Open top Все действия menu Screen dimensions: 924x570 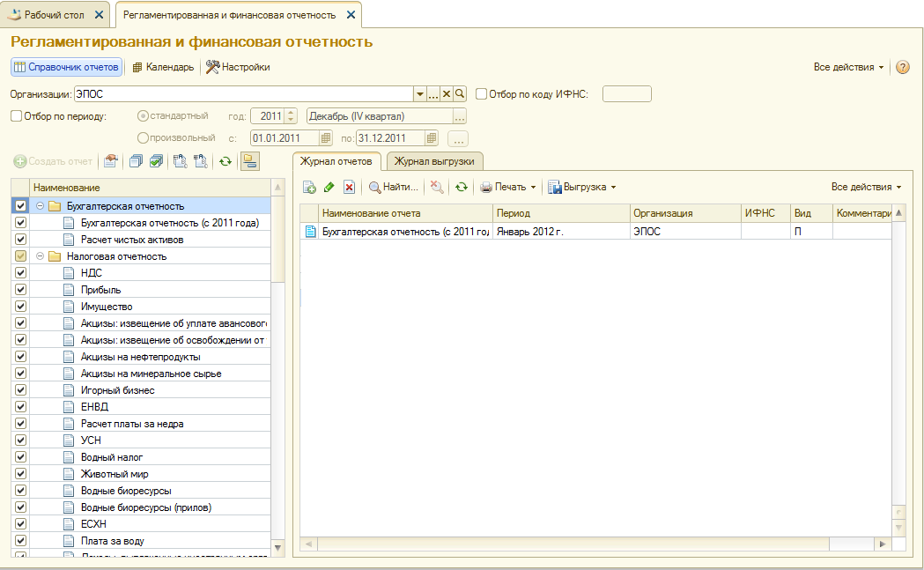(x=848, y=67)
